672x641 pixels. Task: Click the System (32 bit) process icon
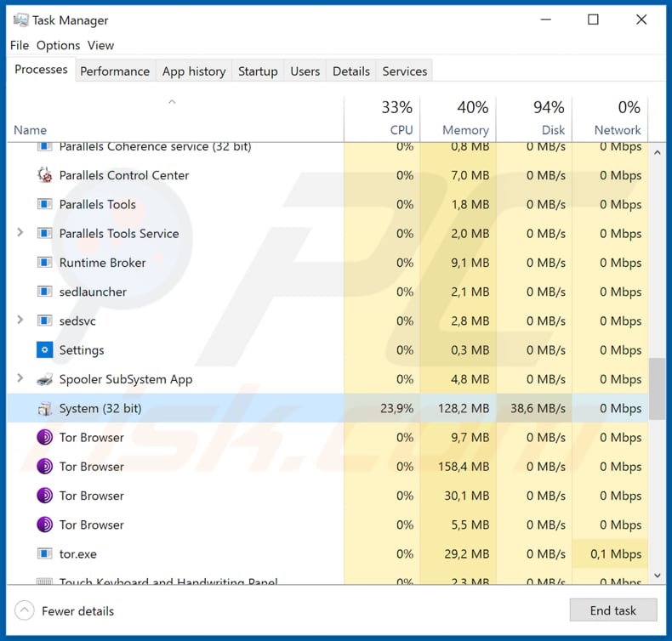tap(44, 409)
